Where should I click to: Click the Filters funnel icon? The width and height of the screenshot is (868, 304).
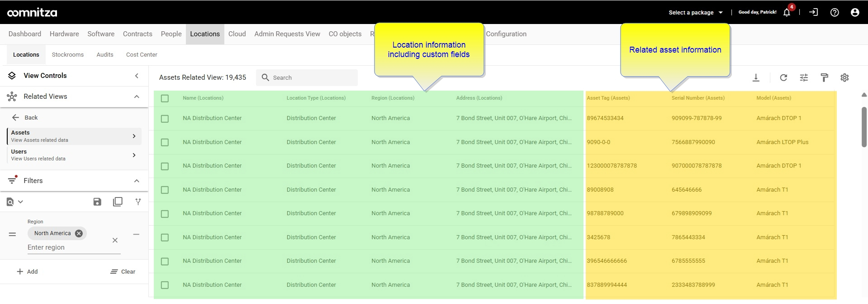pos(12,180)
